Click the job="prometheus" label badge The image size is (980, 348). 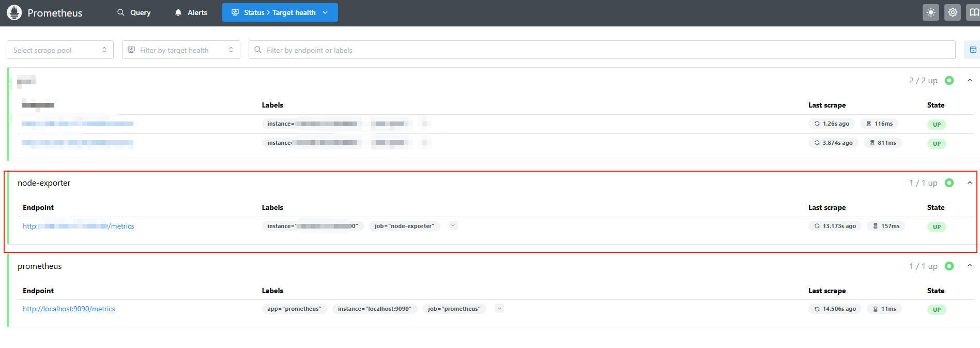tap(454, 309)
